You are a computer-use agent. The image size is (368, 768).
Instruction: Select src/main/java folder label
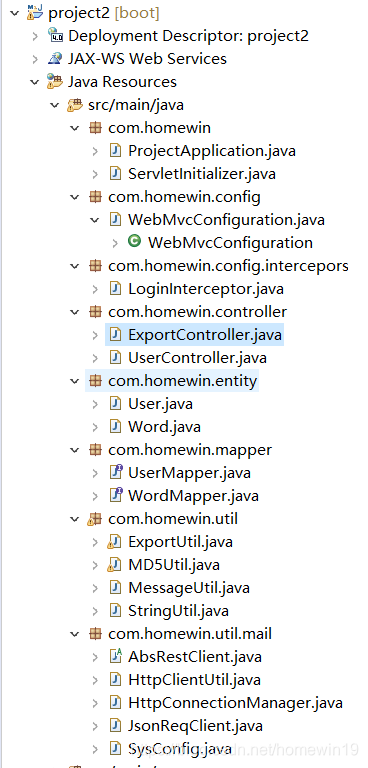click(136, 105)
